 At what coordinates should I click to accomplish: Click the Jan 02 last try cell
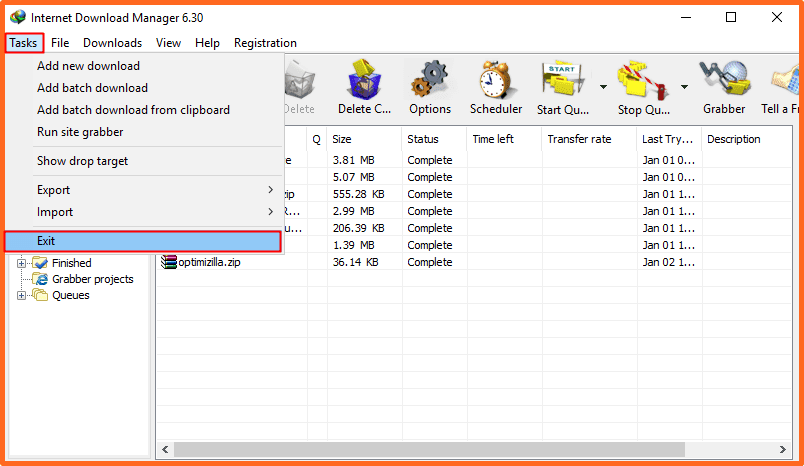click(x=669, y=262)
